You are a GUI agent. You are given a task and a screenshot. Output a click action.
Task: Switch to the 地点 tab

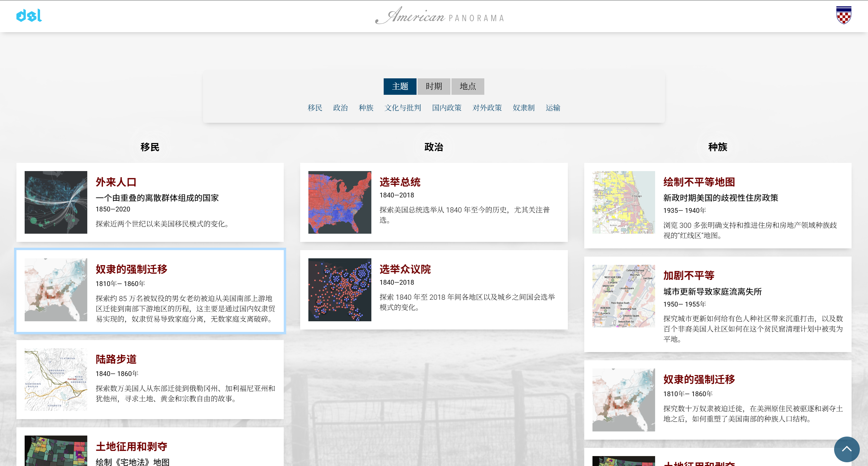point(468,86)
